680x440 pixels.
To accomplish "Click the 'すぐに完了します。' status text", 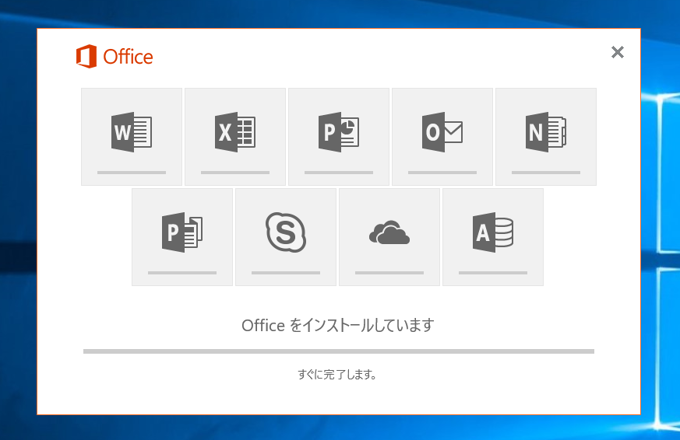I will tap(337, 374).
